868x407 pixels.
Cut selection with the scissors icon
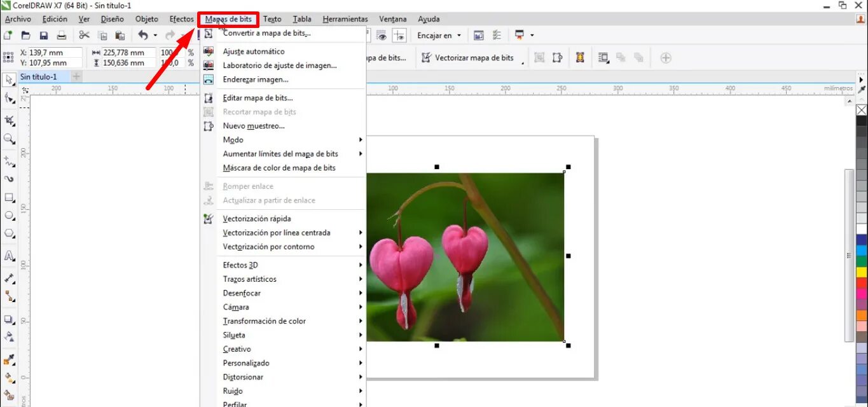click(x=84, y=36)
